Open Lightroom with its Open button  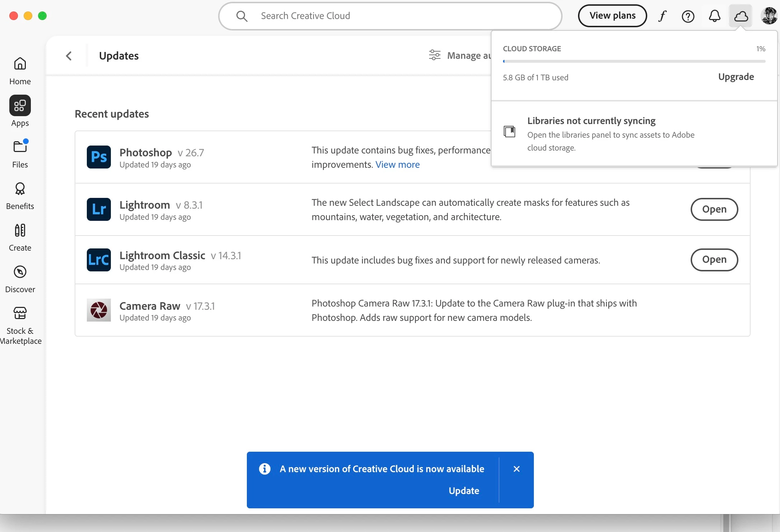714,209
